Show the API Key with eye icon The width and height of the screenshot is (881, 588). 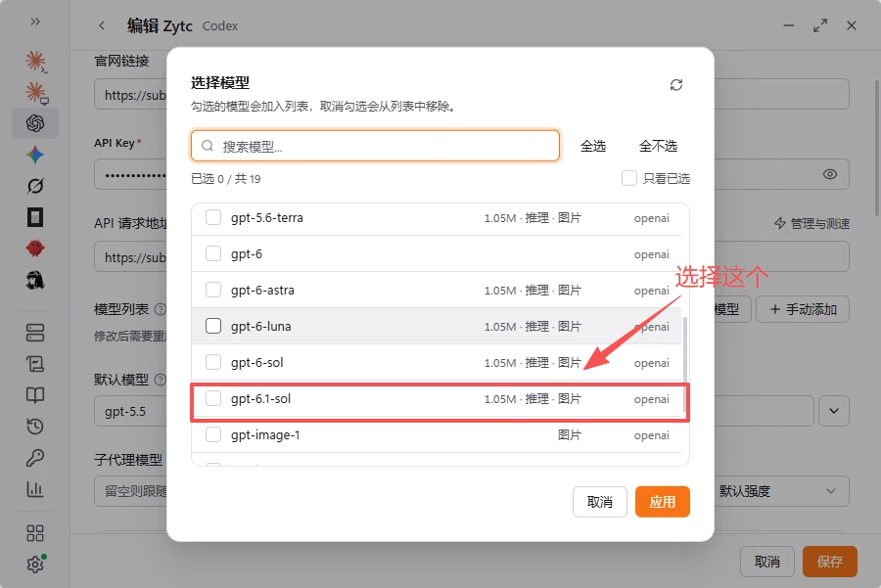[x=830, y=174]
